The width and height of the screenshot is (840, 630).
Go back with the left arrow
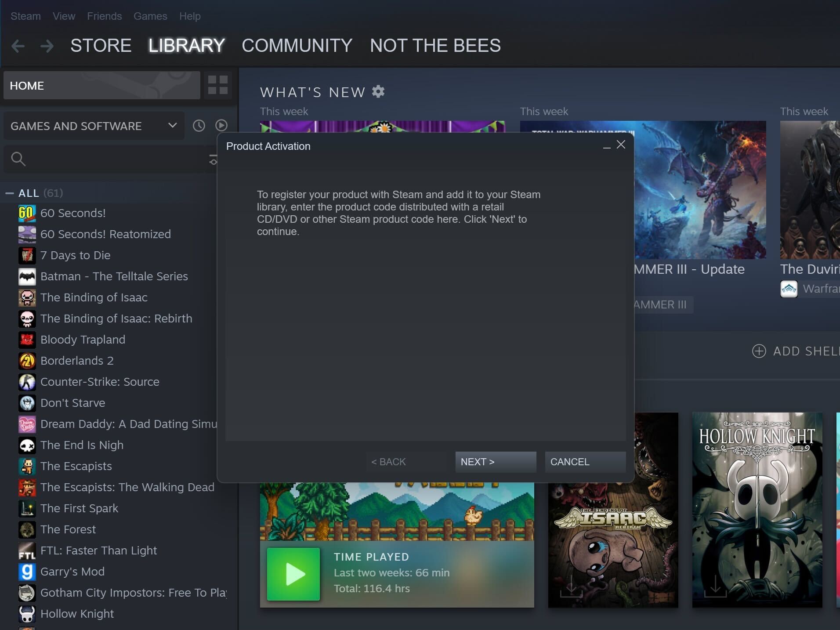coord(18,46)
